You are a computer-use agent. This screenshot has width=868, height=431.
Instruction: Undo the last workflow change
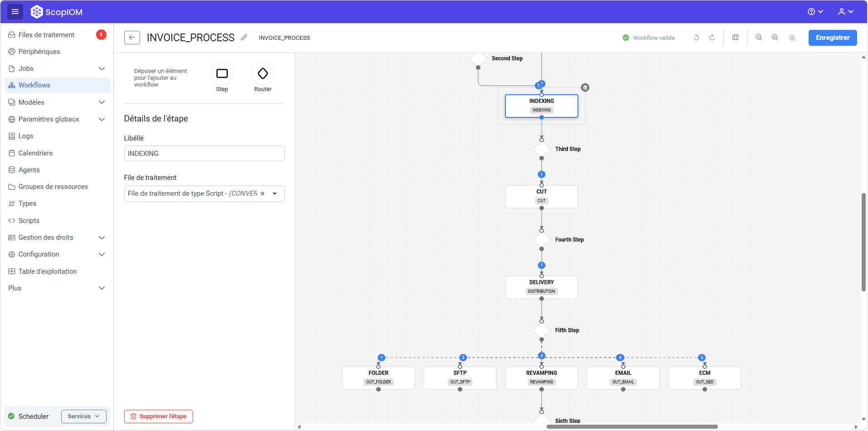(x=696, y=38)
